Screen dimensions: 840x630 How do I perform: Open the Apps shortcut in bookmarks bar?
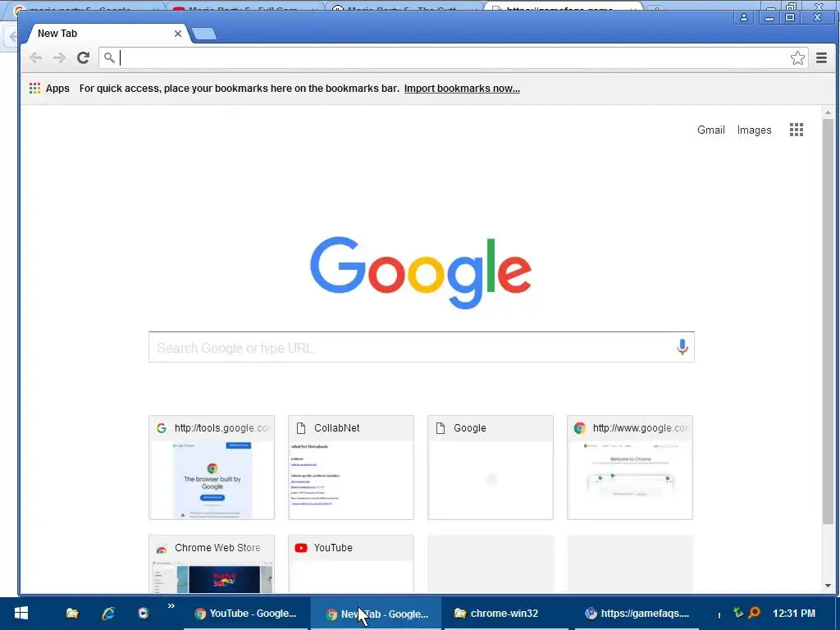coord(49,89)
